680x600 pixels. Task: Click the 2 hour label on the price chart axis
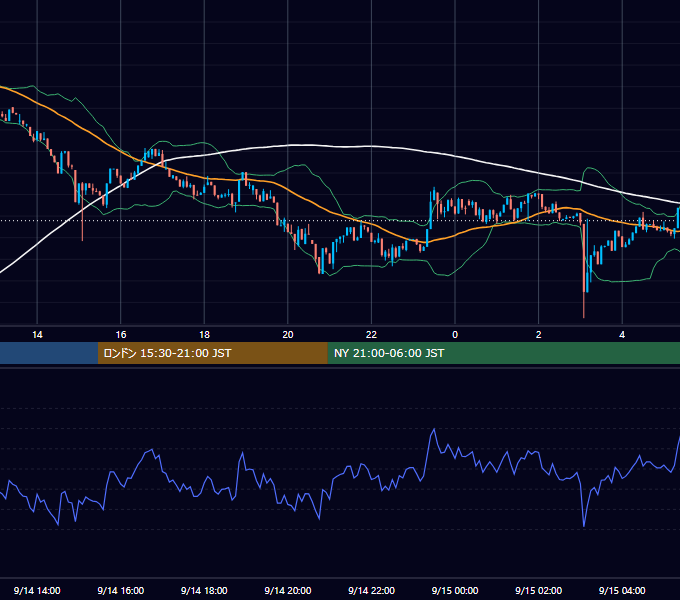click(539, 335)
